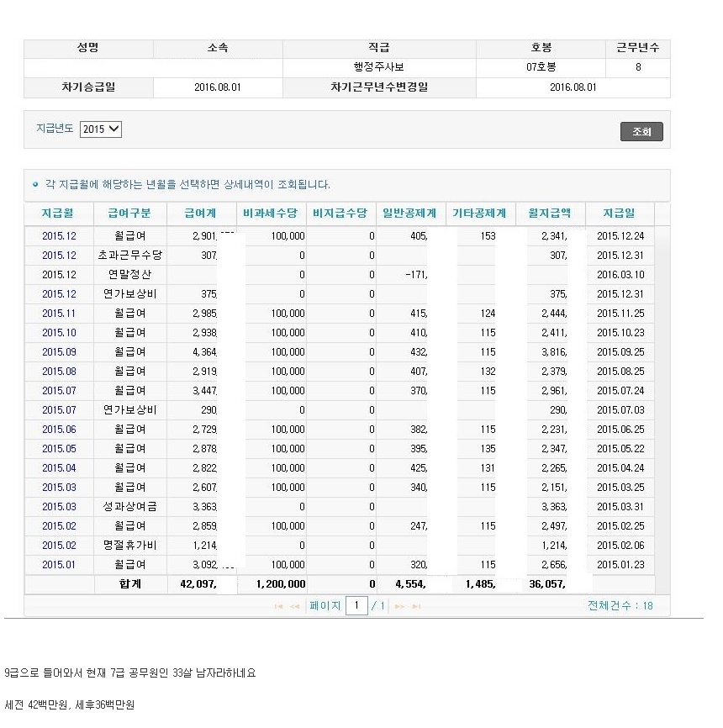Screen dimensions: 723x728
Task: Click the 급여계 column header
Action: pyautogui.click(x=200, y=214)
